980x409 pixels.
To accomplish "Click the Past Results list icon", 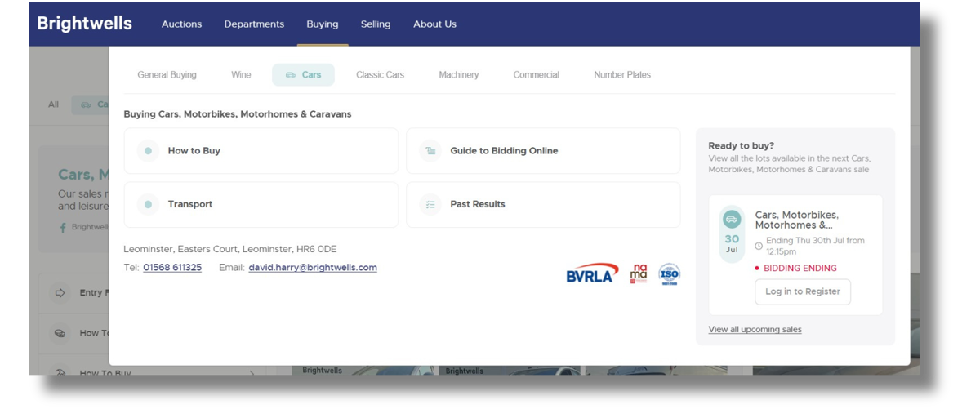I will click(430, 204).
